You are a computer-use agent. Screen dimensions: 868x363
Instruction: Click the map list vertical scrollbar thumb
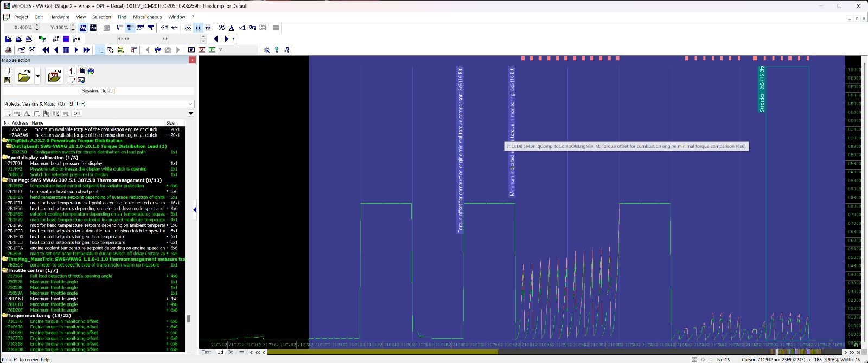[x=189, y=319]
